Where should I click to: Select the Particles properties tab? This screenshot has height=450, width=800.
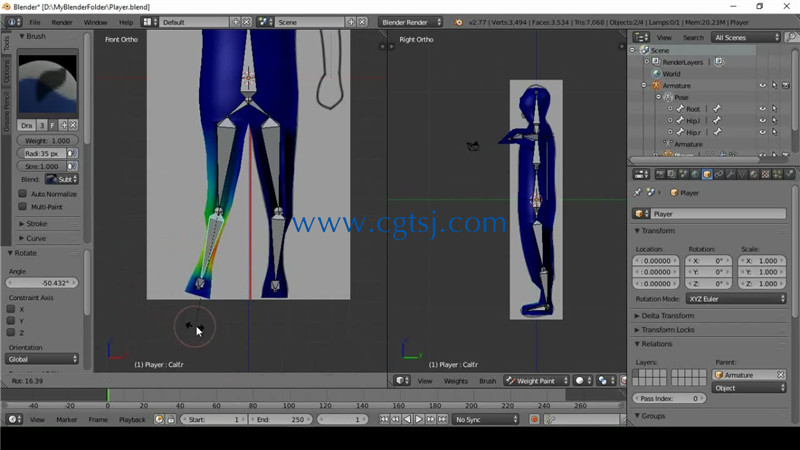[777, 174]
